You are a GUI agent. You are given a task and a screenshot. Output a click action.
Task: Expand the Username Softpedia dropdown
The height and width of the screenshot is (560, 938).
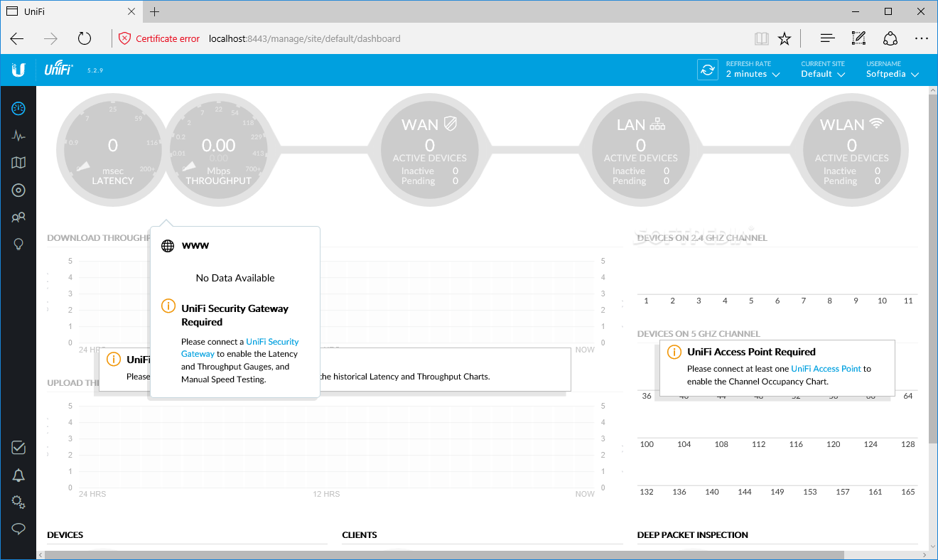[893, 70]
